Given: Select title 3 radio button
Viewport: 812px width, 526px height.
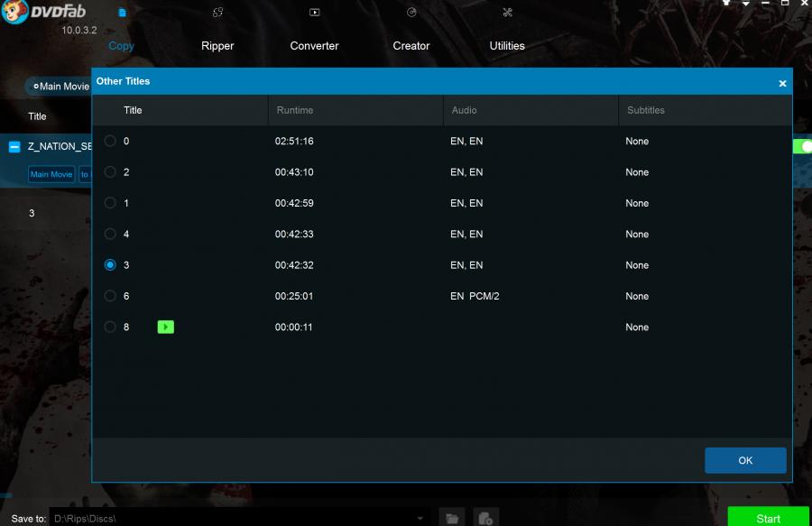Looking at the screenshot, I should tap(110, 265).
